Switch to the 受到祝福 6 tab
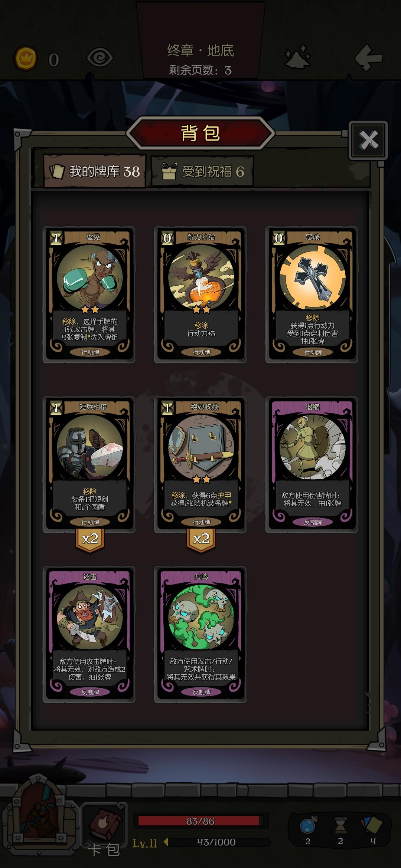 [x=202, y=171]
